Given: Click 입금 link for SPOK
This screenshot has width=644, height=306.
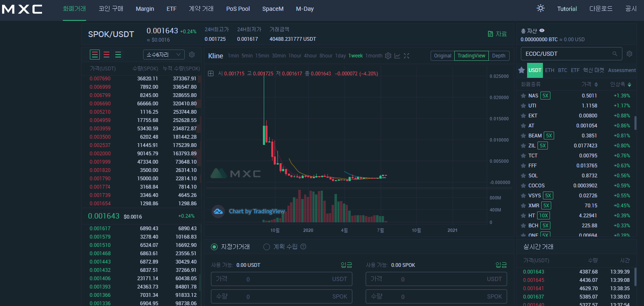Looking at the screenshot, I should coord(501,265).
